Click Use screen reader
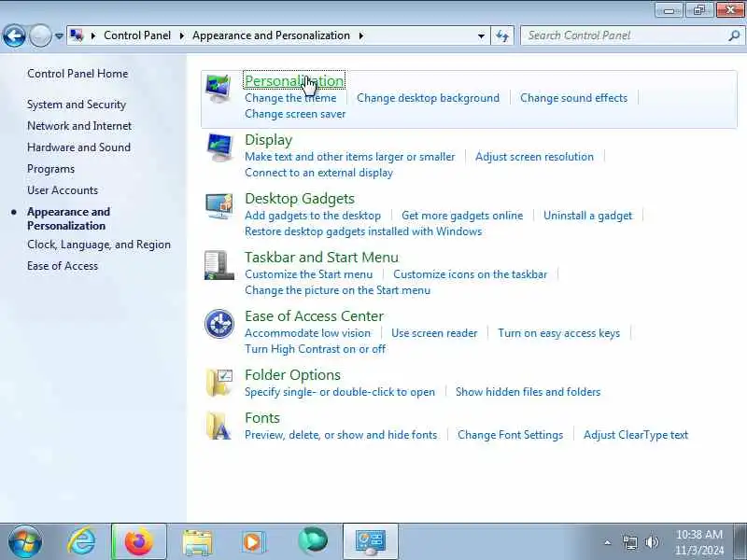747x560 pixels. point(434,333)
